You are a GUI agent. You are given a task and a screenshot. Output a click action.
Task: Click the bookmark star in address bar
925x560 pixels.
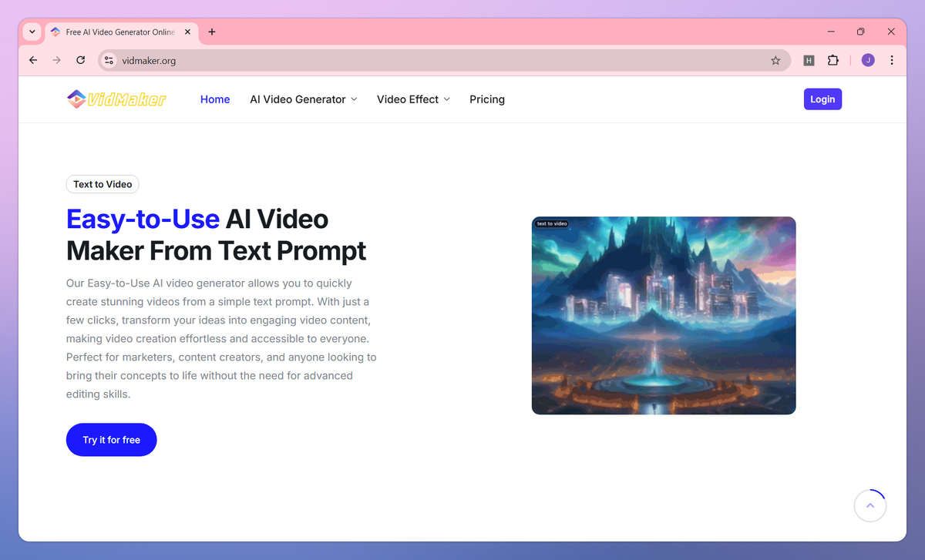[775, 59]
